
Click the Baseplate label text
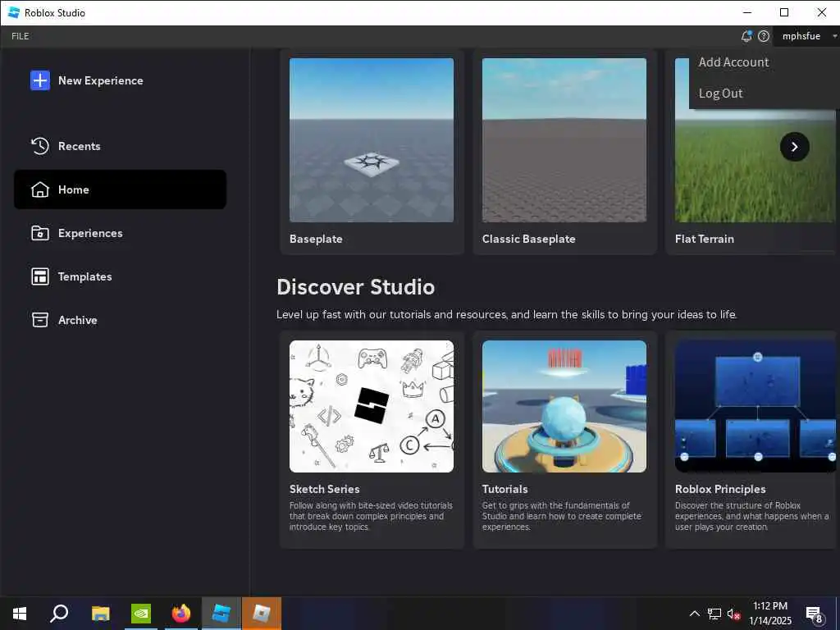point(316,239)
